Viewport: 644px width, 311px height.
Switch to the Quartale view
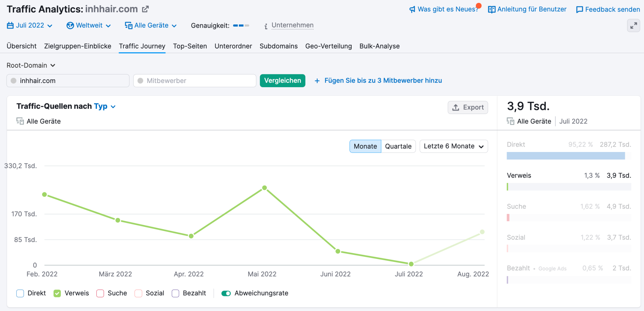pyautogui.click(x=398, y=146)
